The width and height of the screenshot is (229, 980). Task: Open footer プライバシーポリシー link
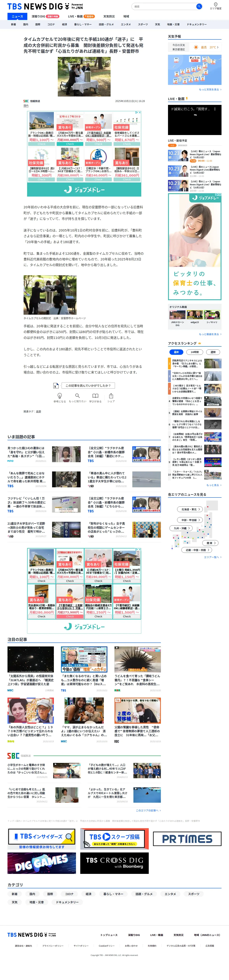(53, 945)
